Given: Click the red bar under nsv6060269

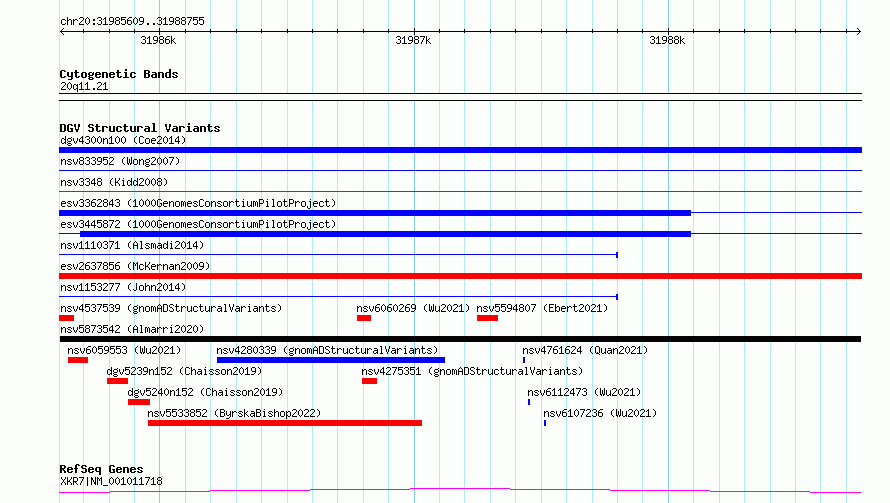Looking at the screenshot, I should (364, 318).
